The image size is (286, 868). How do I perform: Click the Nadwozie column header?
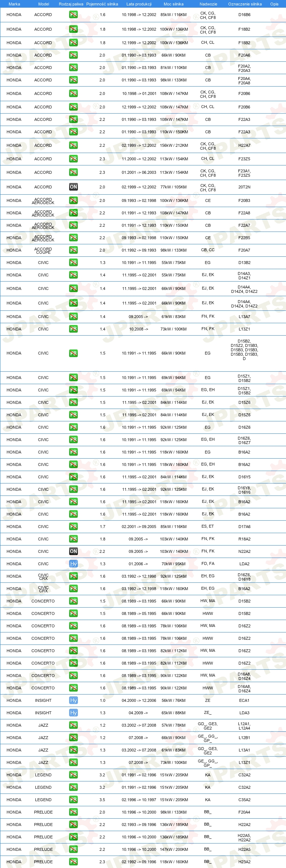(x=208, y=4)
